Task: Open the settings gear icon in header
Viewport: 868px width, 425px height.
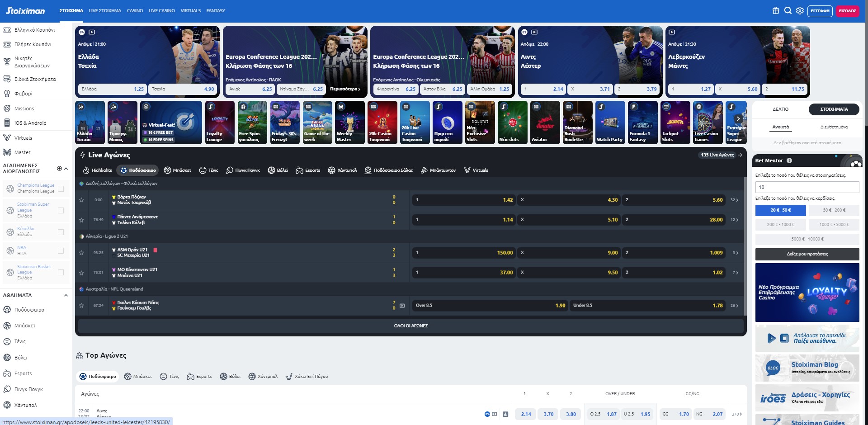Action: (x=800, y=10)
